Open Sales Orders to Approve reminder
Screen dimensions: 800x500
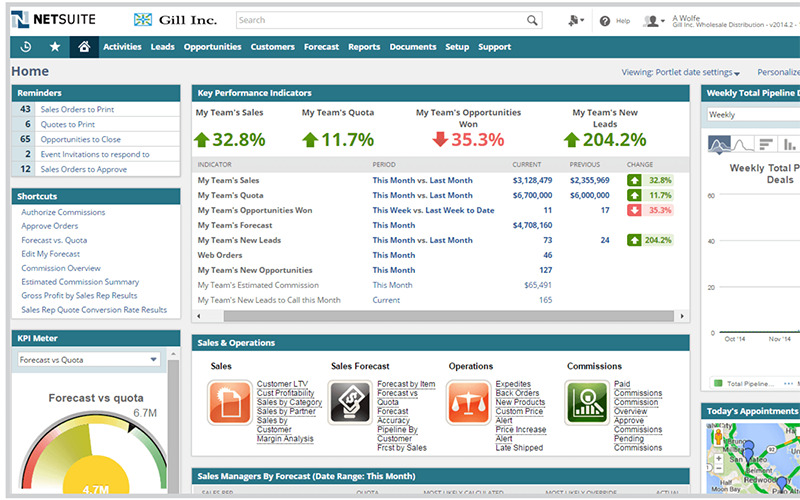[x=83, y=169]
